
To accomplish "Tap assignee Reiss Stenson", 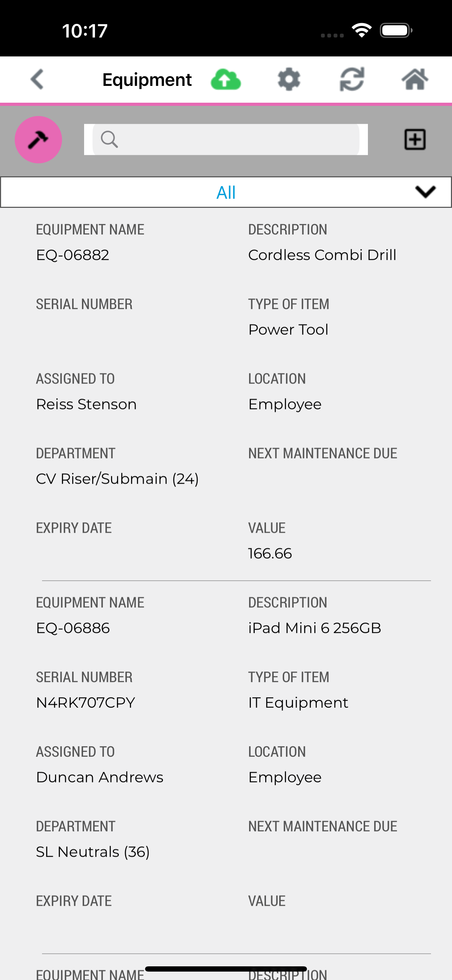I will tap(86, 404).
